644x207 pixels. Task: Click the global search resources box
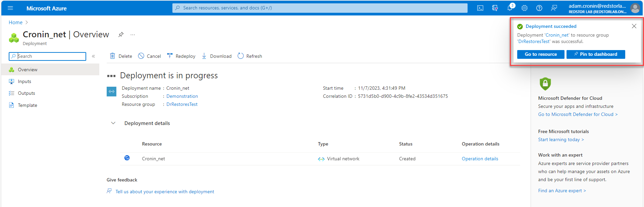[x=320, y=8]
